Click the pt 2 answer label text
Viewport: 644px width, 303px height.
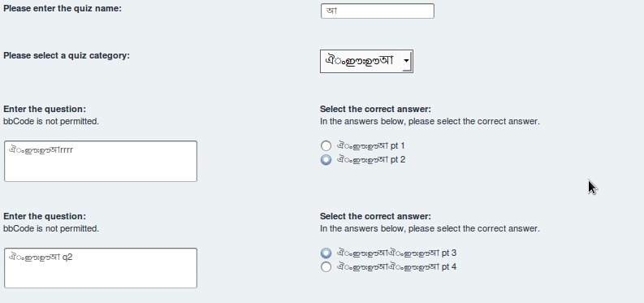(x=371, y=159)
